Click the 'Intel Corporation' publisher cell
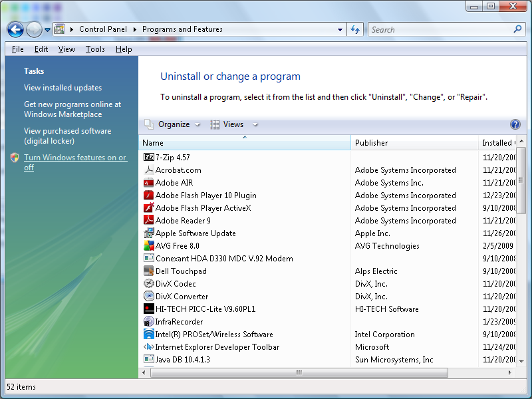This screenshot has width=532, height=399. pos(385,334)
